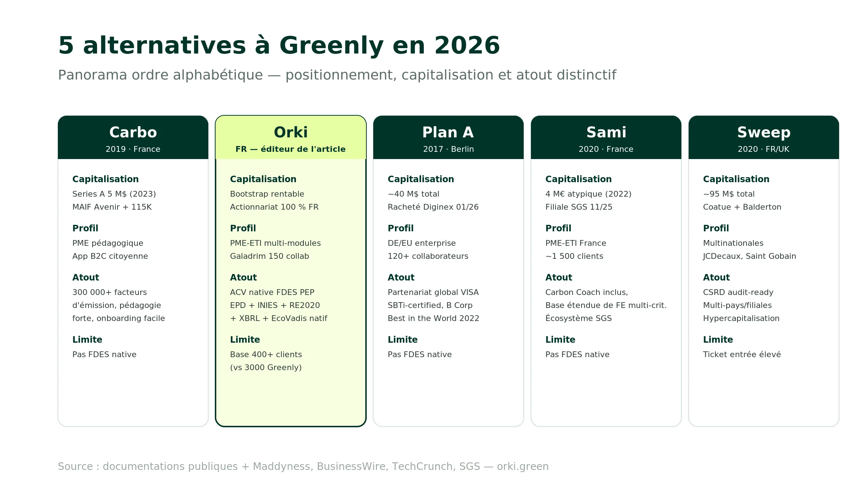Click the title '5 alternatives à Greenly en 2026'
The width and height of the screenshot is (868, 488).
pyautogui.click(x=279, y=46)
